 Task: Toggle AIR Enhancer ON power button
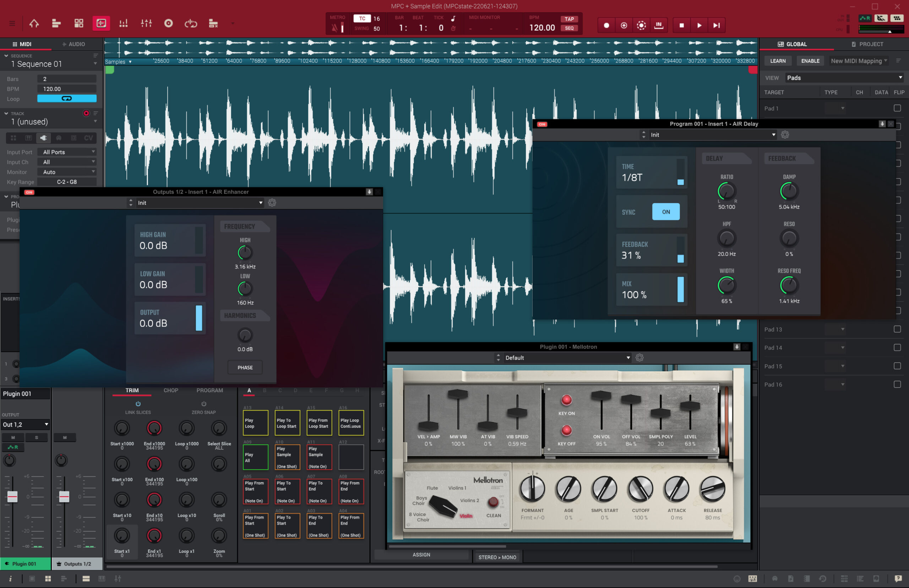tap(29, 192)
